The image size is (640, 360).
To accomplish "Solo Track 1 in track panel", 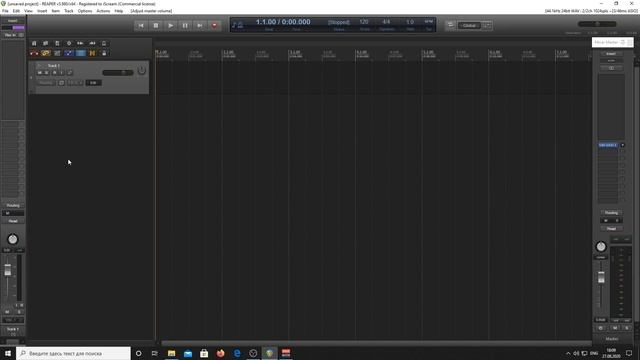I will tap(47, 73).
